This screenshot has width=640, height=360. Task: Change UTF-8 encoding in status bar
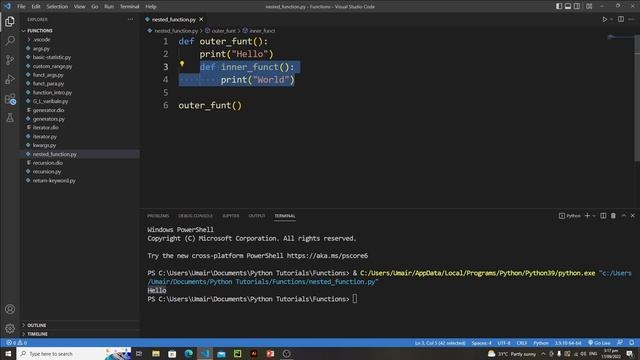[504, 343]
